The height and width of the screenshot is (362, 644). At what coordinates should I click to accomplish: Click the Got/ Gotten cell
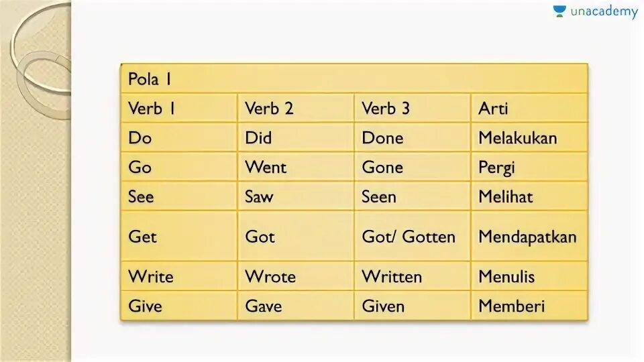413,236
